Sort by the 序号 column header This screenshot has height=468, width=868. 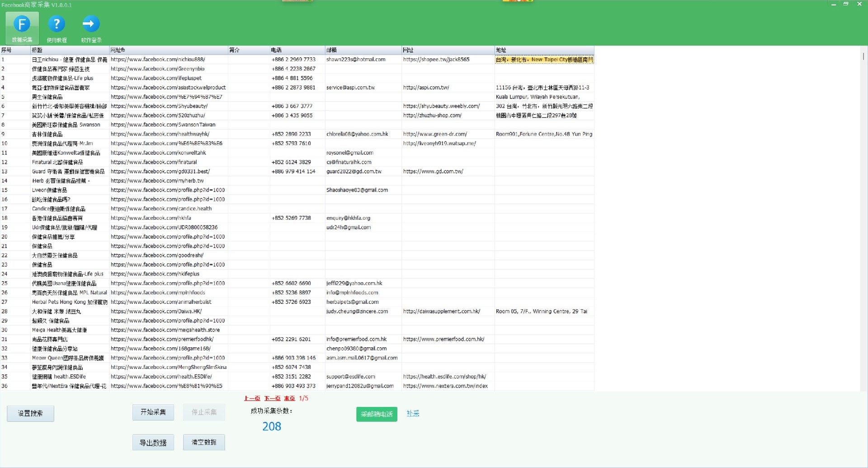(x=15, y=50)
